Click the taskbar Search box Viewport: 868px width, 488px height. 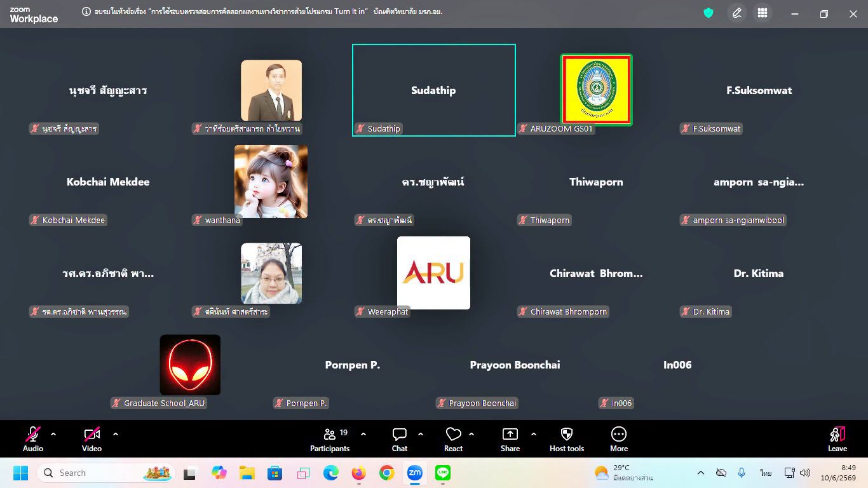[106, 473]
